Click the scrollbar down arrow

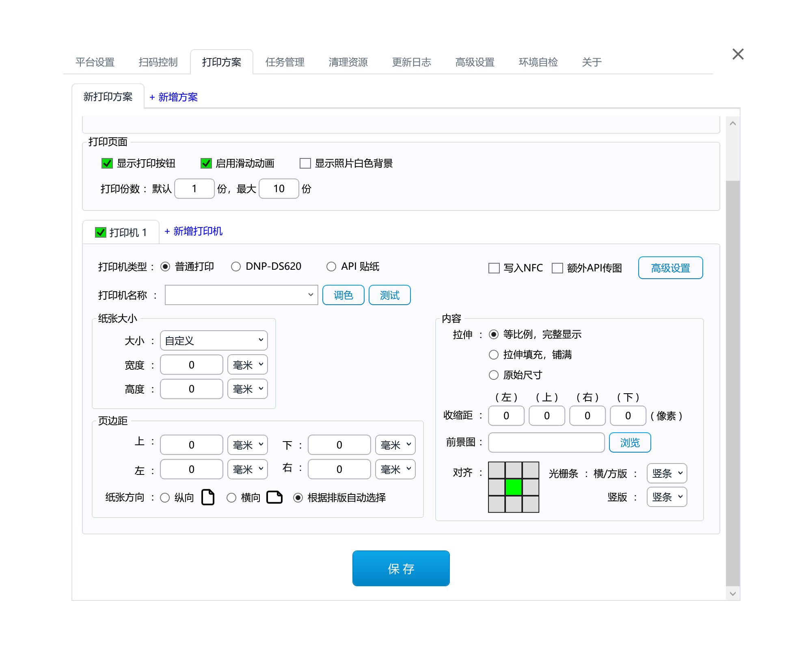click(733, 594)
